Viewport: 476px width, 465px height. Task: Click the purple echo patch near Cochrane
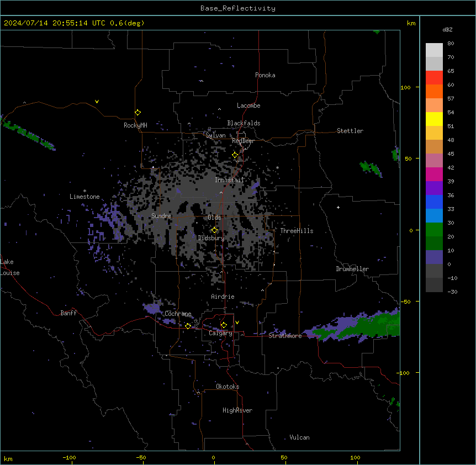[x=152, y=308]
